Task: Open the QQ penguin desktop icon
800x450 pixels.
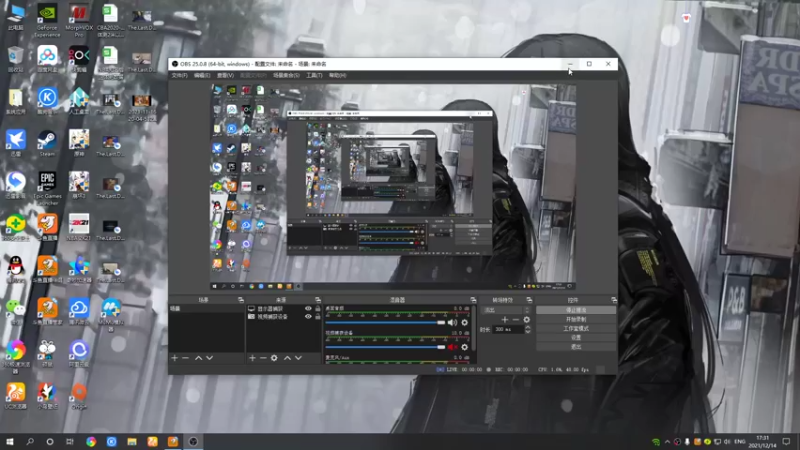Action: [16, 269]
